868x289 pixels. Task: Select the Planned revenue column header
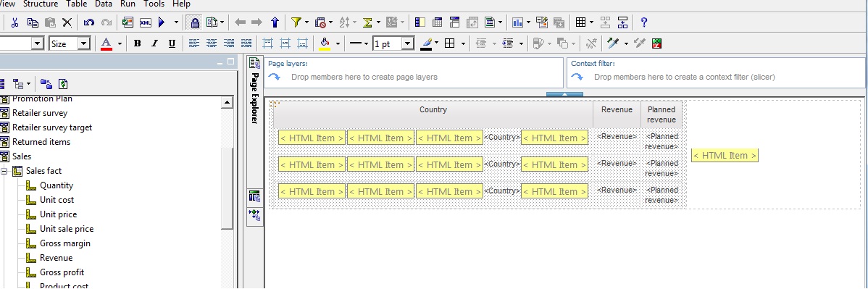click(x=662, y=114)
